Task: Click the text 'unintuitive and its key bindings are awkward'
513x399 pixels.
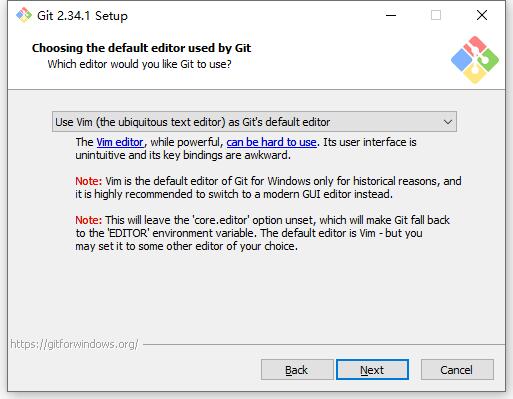Action: pyautogui.click(x=183, y=155)
